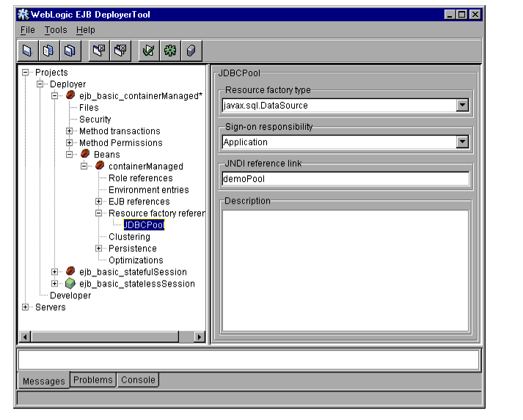
Task: Collapse the containerManaged bean node
Action: (x=84, y=166)
